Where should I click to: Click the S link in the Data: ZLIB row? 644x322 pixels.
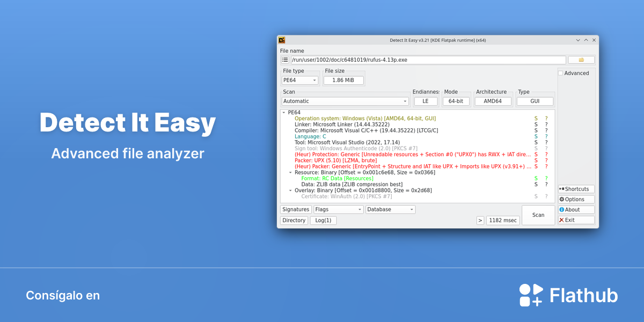coord(536,185)
